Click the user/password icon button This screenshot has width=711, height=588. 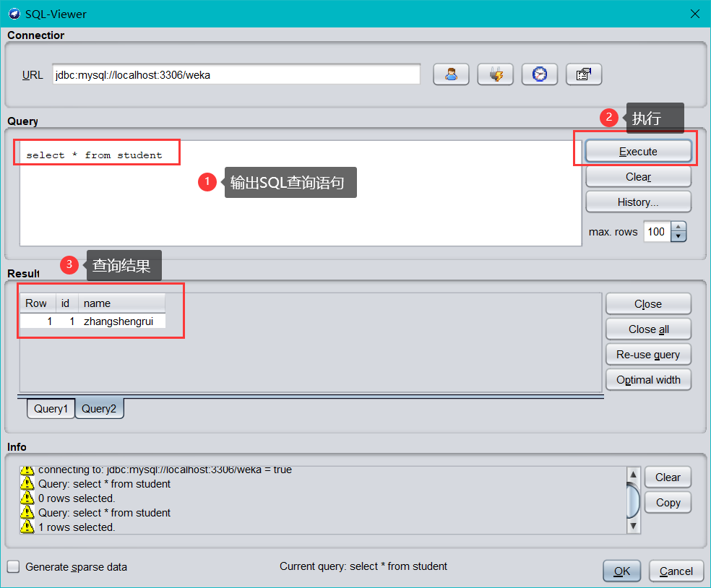pyautogui.click(x=451, y=74)
